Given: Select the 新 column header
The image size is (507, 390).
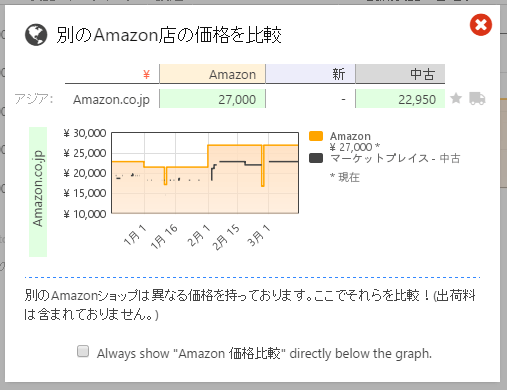Looking at the screenshot, I should click(310, 74).
